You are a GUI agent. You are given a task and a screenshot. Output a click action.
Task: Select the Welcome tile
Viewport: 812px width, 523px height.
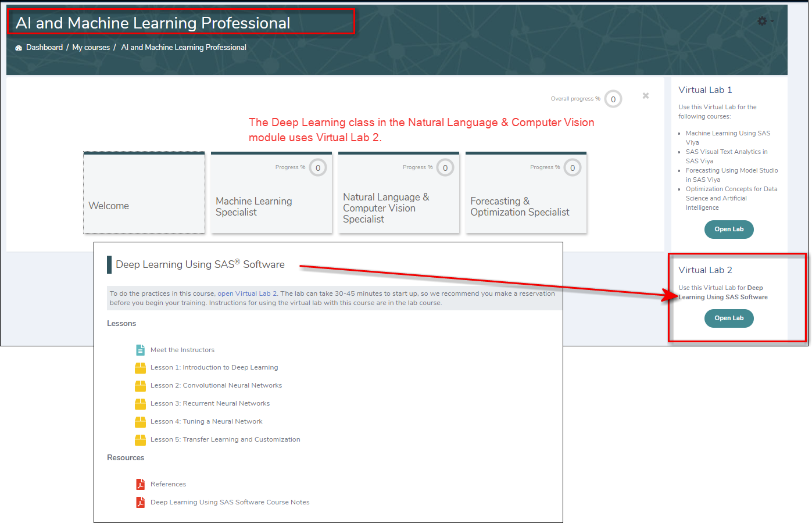click(x=144, y=193)
